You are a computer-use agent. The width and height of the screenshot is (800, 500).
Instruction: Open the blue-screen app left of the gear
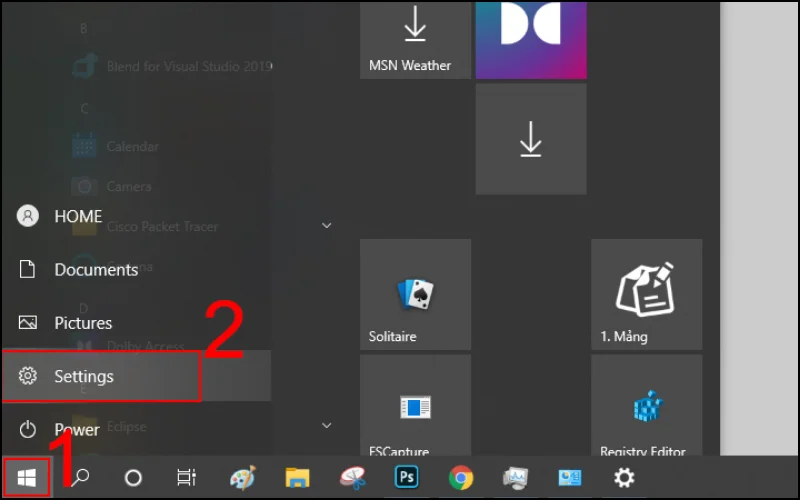click(x=569, y=478)
